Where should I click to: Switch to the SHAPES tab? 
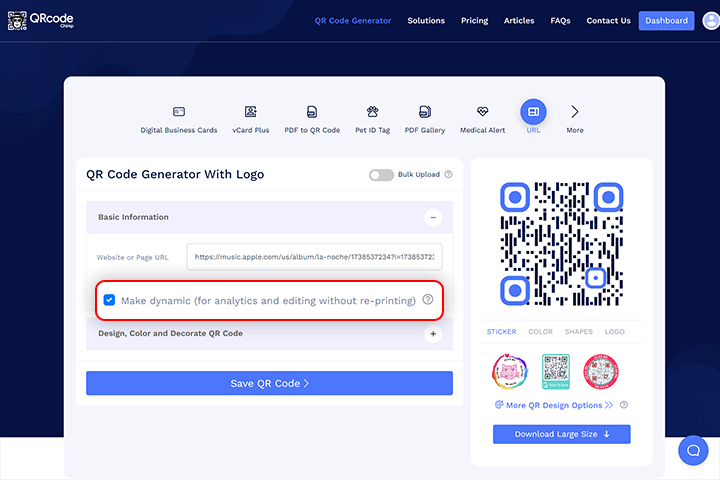pos(579,332)
